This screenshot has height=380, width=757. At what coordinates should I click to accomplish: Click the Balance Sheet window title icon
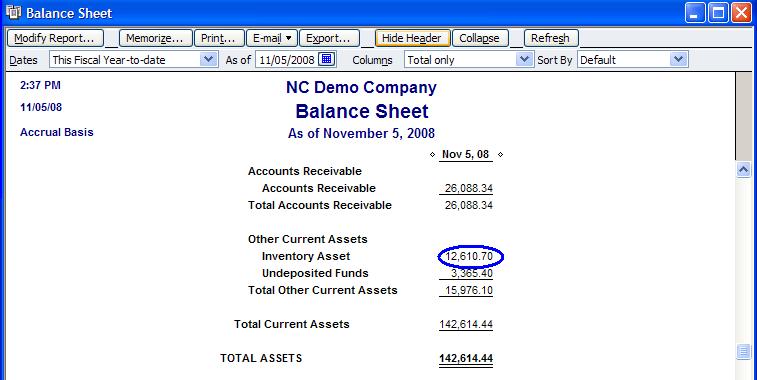(x=14, y=13)
